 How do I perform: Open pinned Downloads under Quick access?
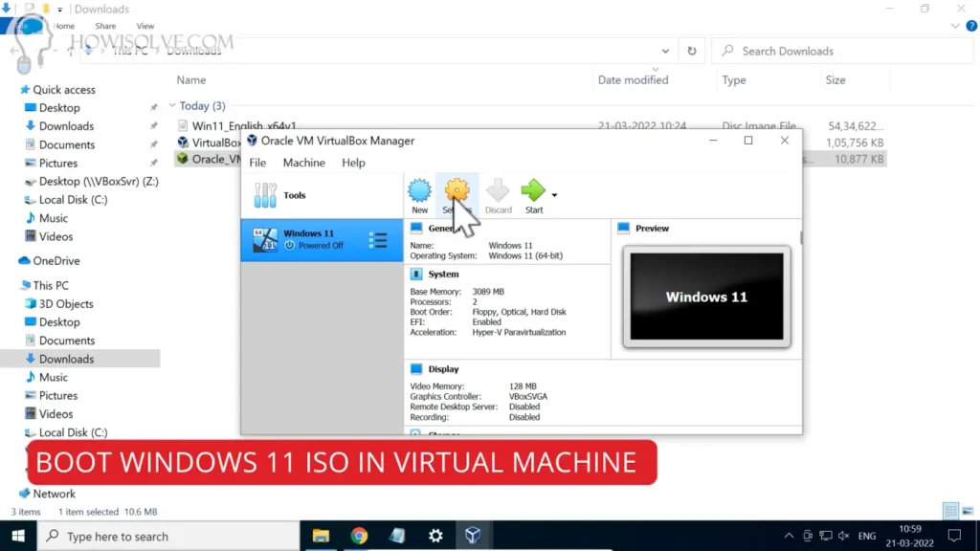[x=66, y=126]
